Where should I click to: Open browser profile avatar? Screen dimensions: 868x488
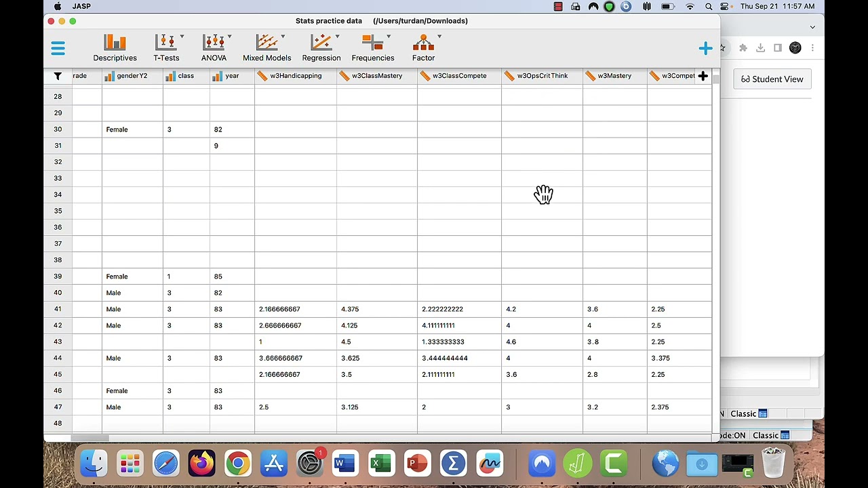click(x=795, y=47)
